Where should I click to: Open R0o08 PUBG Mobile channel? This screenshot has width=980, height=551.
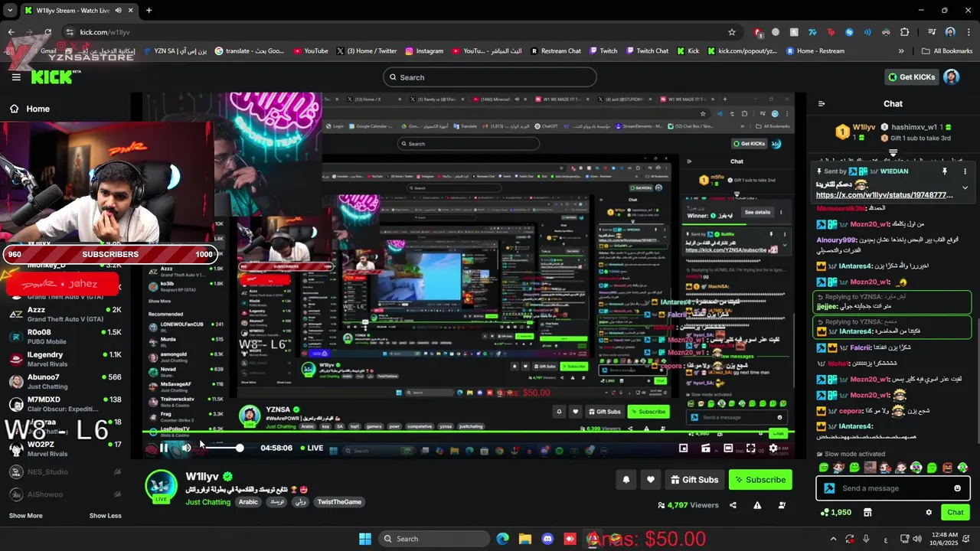[x=65, y=337]
